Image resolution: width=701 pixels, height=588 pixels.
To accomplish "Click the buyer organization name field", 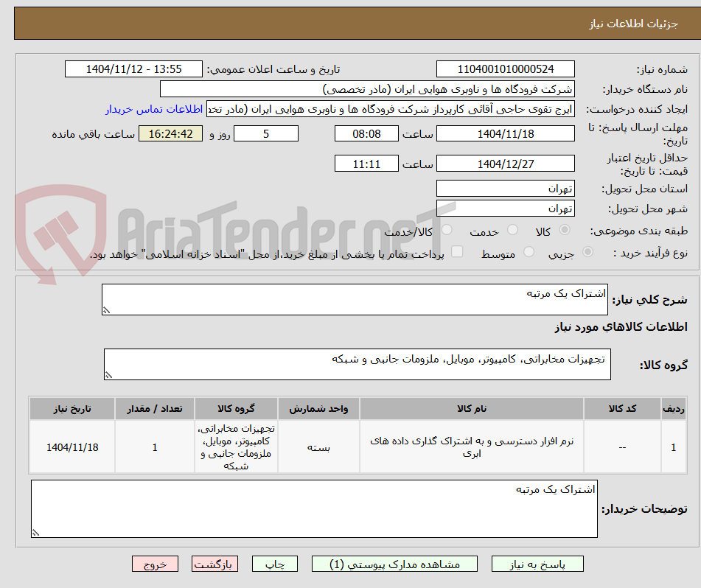I will click(367, 89).
